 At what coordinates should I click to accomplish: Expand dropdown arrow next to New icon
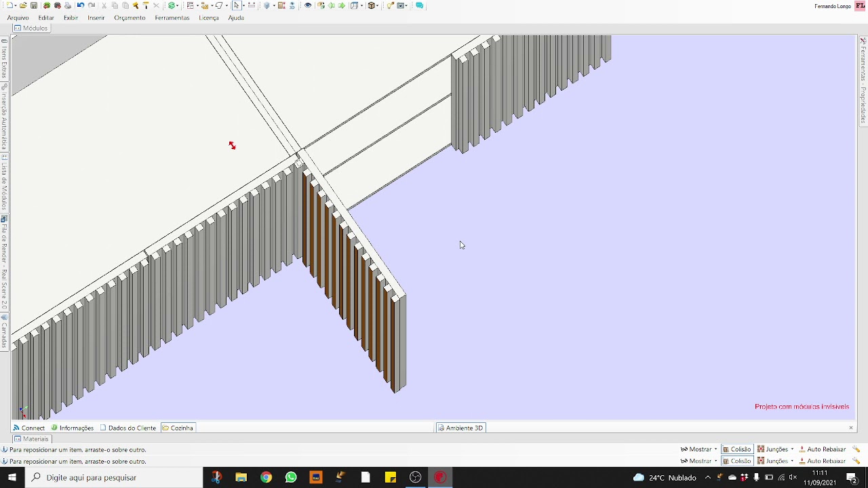tap(16, 5)
